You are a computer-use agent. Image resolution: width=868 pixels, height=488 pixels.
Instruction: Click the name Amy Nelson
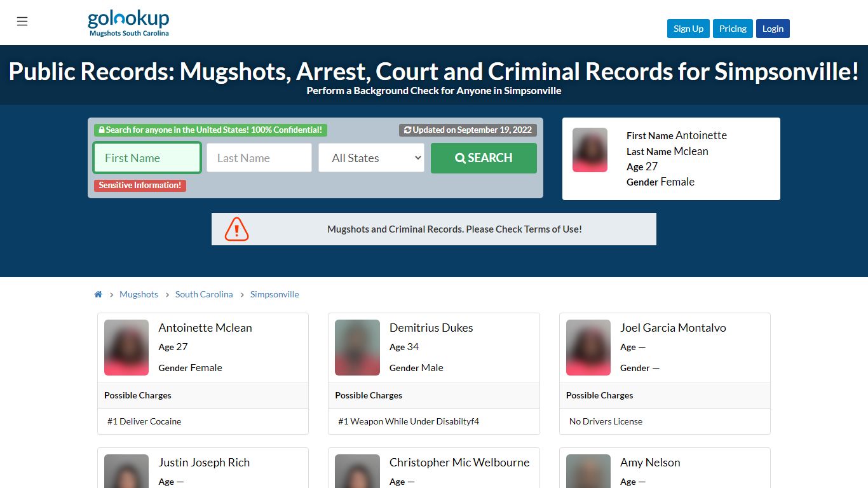650,463
